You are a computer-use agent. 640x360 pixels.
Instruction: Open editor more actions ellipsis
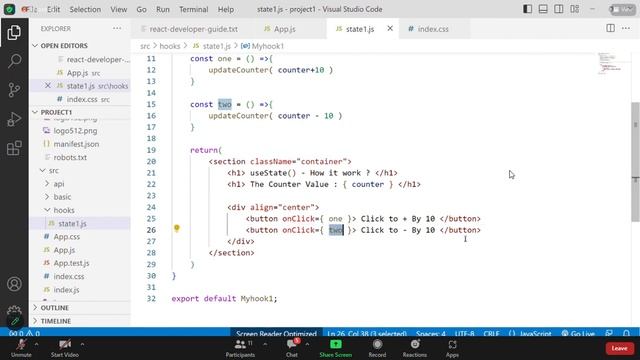[626, 28]
